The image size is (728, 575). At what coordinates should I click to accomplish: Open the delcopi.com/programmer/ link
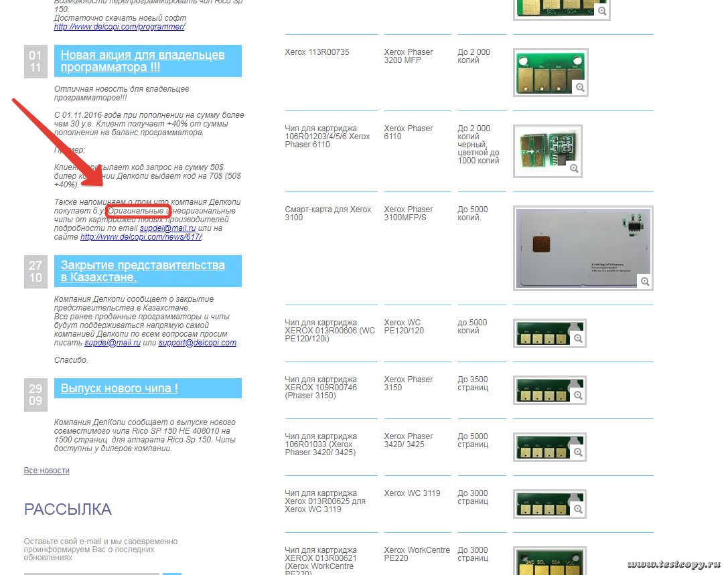click(119, 27)
